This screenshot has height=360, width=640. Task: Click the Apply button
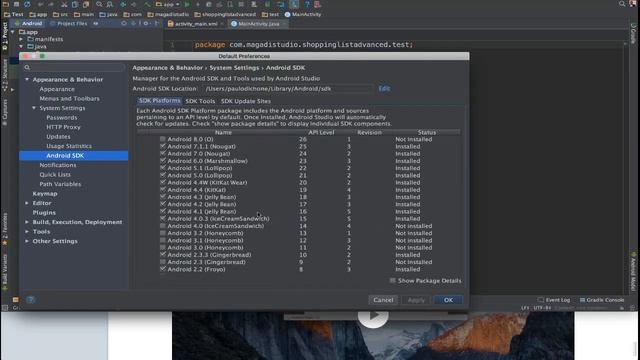coord(416,300)
